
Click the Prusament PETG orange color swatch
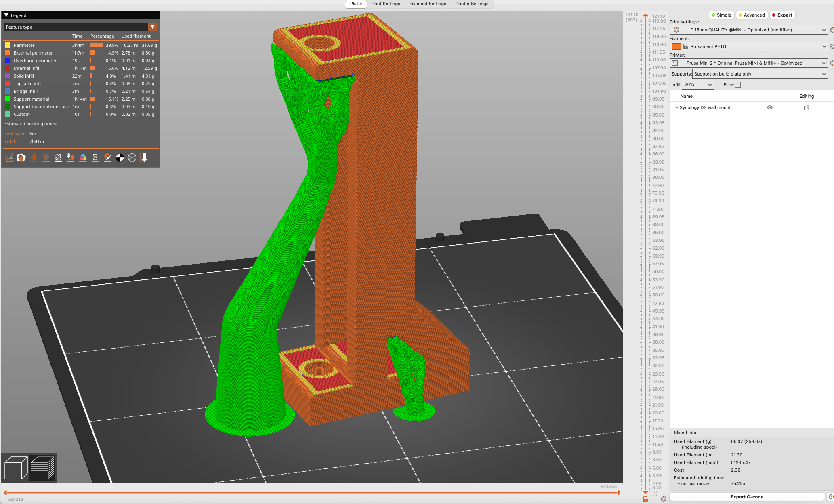click(x=676, y=46)
